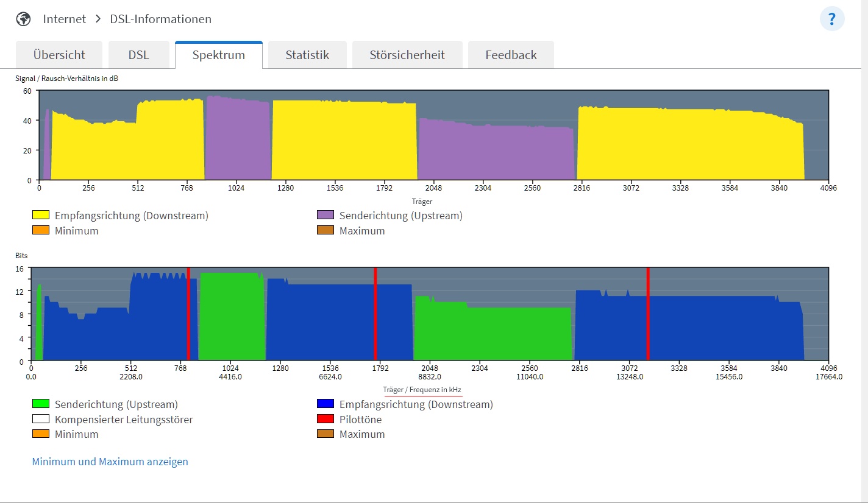
Task: Click the pilot tone marker near 3072
Action: click(x=647, y=314)
